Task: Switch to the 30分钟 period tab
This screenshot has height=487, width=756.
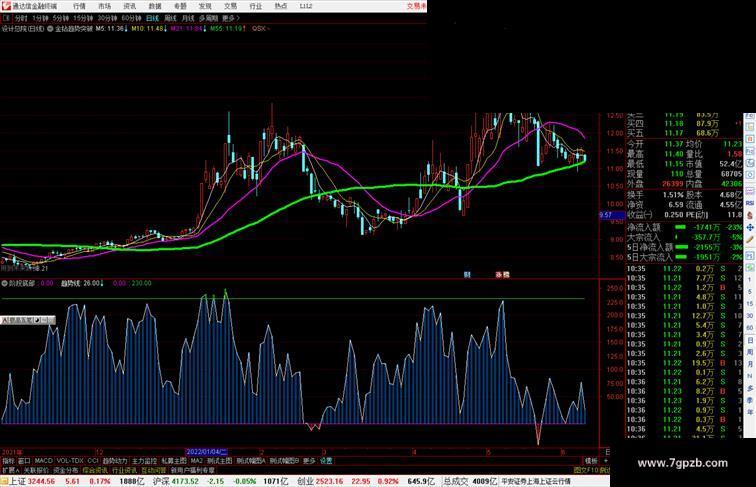Action: click(x=107, y=18)
